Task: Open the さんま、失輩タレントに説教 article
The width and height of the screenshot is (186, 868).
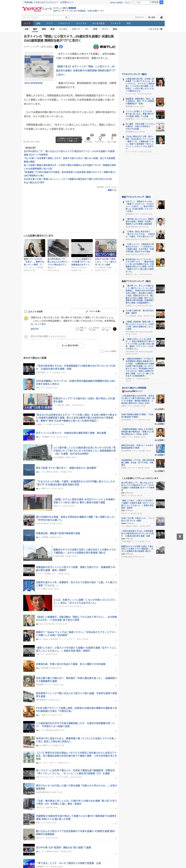Action: (x=84, y=601)
